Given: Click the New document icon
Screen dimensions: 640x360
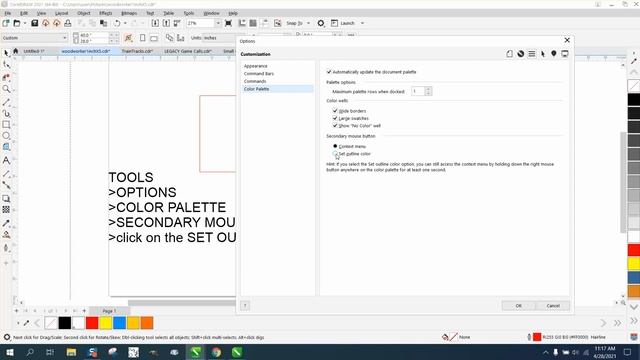Looking at the screenshot, I should (6, 23).
